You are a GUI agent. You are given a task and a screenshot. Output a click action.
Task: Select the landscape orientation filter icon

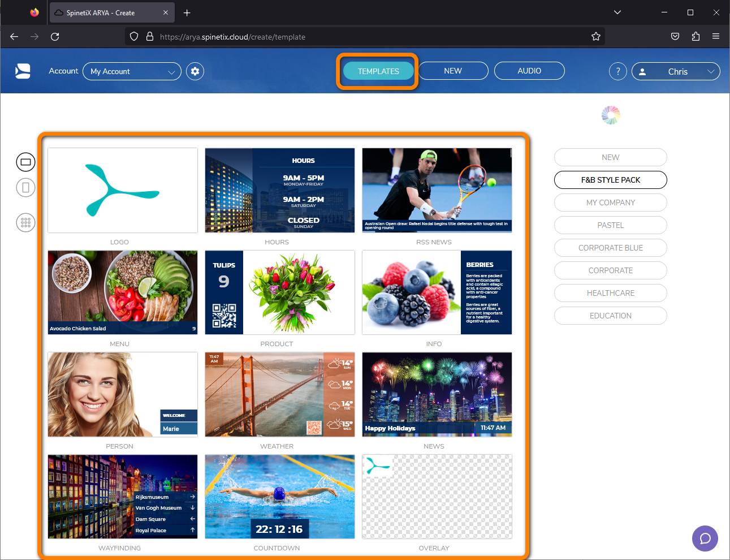pos(25,162)
